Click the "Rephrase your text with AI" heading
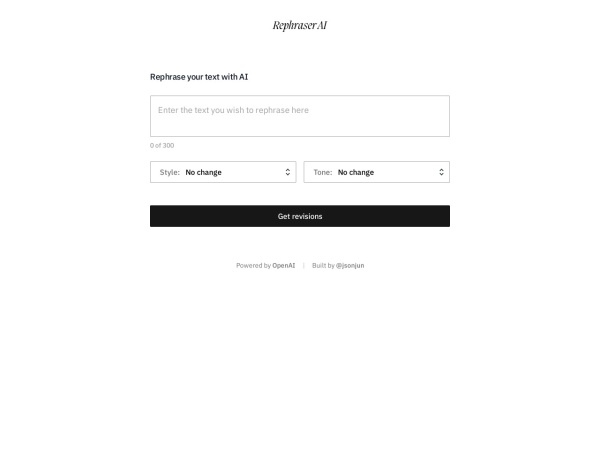This screenshot has height=450, width=600. coord(199,76)
